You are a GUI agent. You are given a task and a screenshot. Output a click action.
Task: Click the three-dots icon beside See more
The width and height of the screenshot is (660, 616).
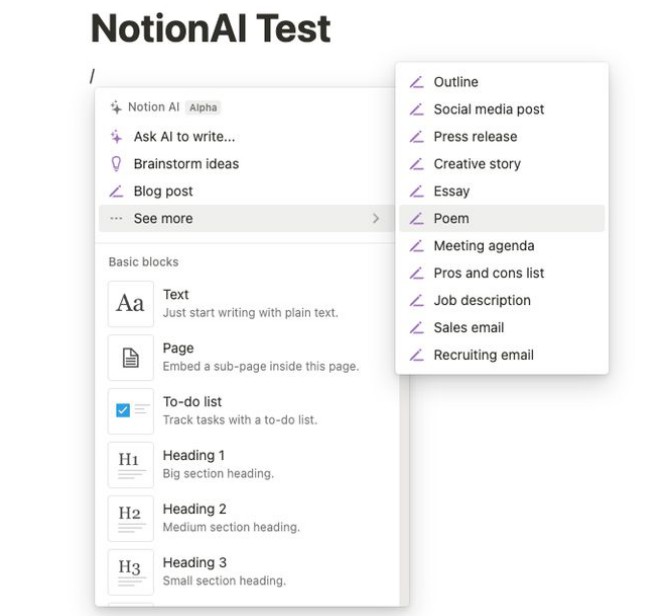[x=116, y=218]
